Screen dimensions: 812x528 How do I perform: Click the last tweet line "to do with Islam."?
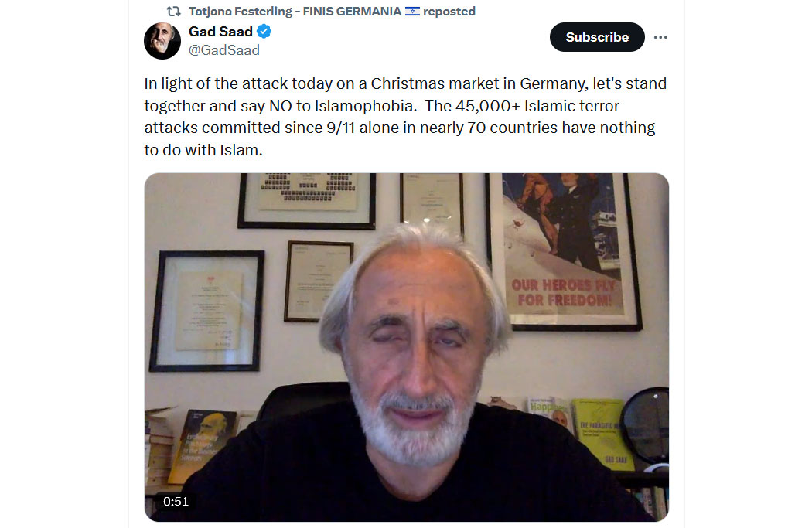tap(203, 150)
